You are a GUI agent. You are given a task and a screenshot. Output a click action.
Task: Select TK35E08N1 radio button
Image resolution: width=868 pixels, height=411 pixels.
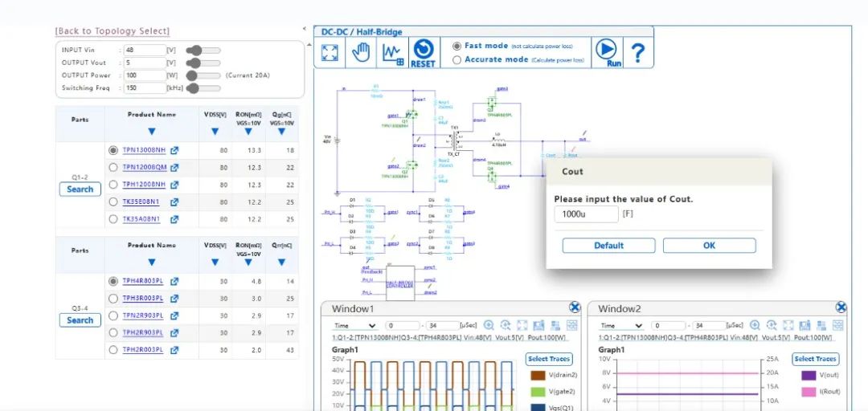coord(113,202)
